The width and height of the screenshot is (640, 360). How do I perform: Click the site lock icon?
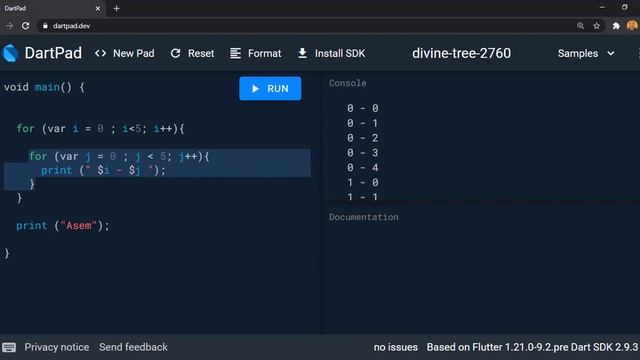click(45, 26)
